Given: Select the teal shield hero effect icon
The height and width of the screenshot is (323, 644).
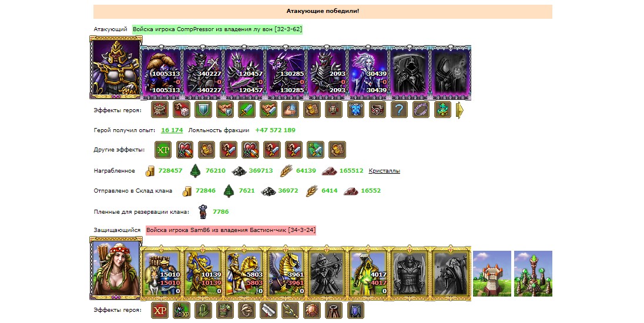Looking at the screenshot, I should click(x=203, y=110).
